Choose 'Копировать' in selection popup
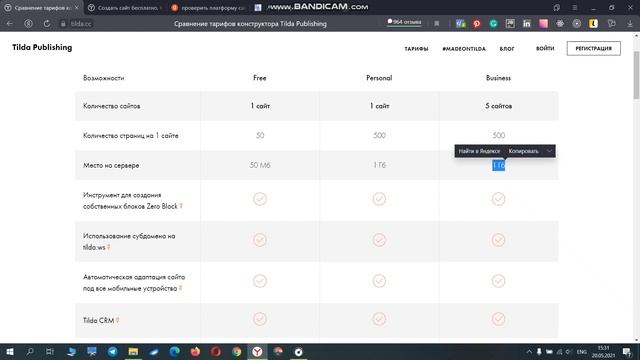 (524, 151)
